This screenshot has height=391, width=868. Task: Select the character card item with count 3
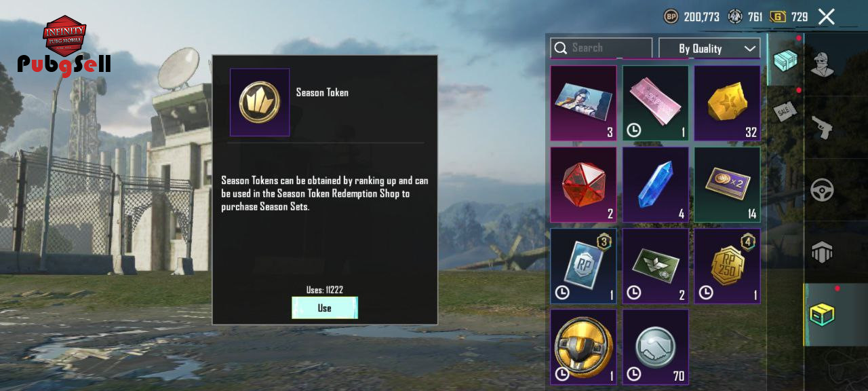point(583,103)
